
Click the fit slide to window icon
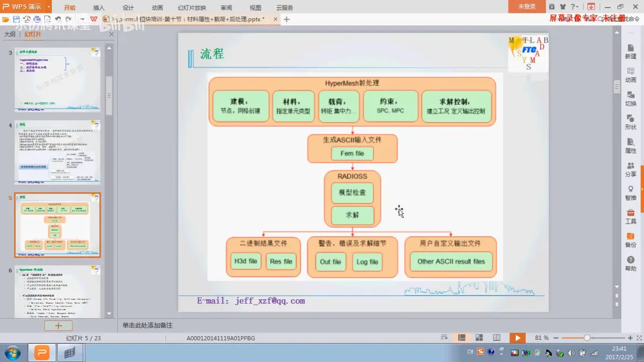click(x=639, y=338)
